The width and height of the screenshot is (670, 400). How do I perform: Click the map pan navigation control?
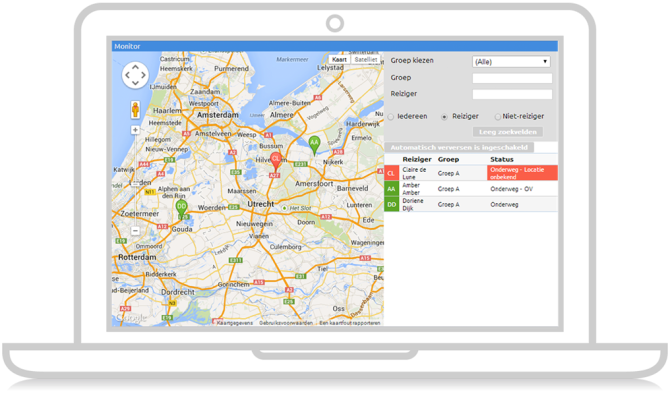(x=135, y=76)
